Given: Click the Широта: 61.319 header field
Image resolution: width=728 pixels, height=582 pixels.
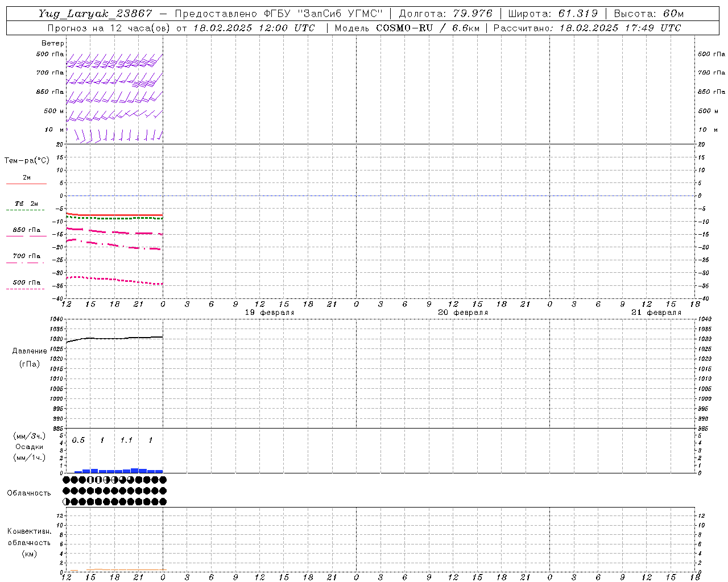Looking at the screenshot, I should pos(553,14).
